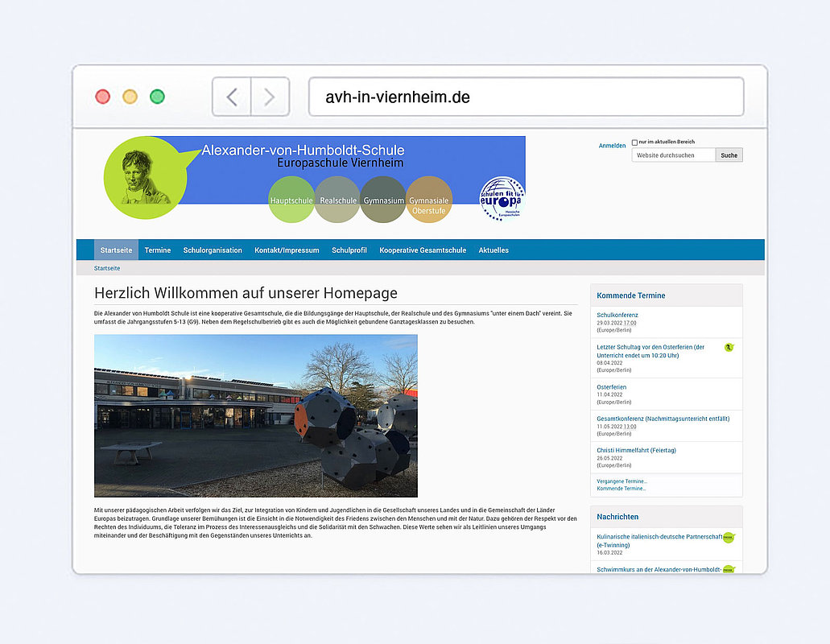Open the Schulorganisation menu
This screenshot has height=644, width=830.
pos(213,250)
